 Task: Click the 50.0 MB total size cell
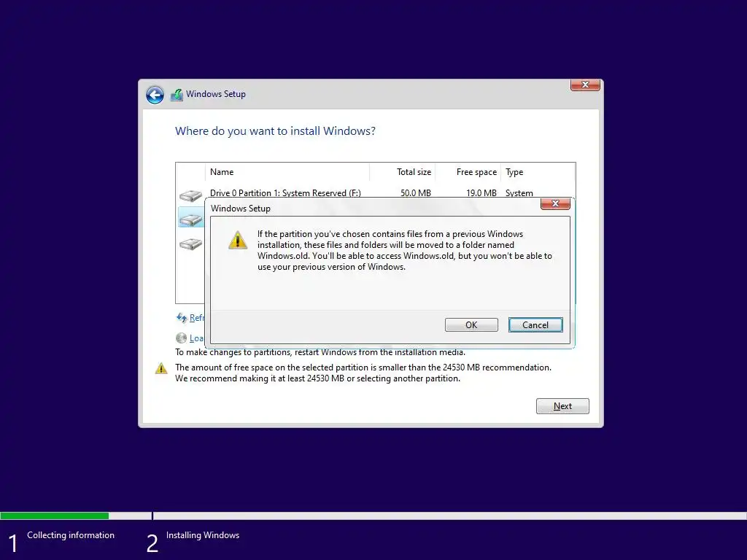(x=415, y=192)
